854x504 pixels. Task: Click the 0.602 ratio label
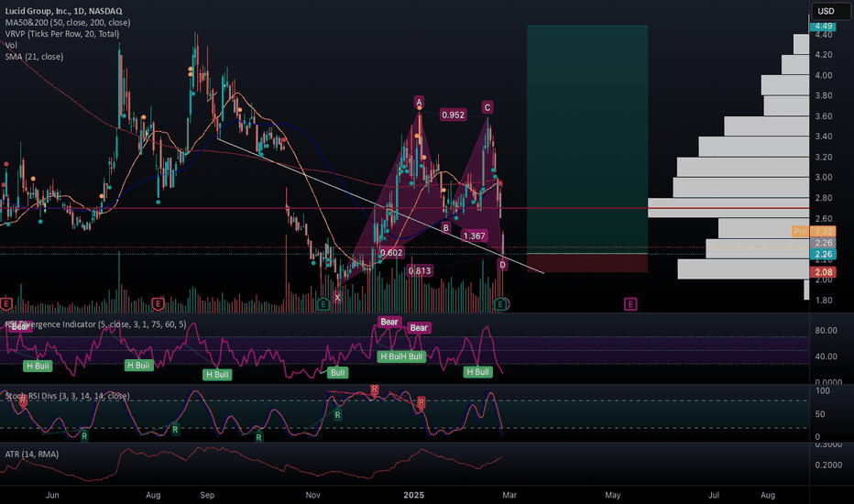(x=391, y=253)
